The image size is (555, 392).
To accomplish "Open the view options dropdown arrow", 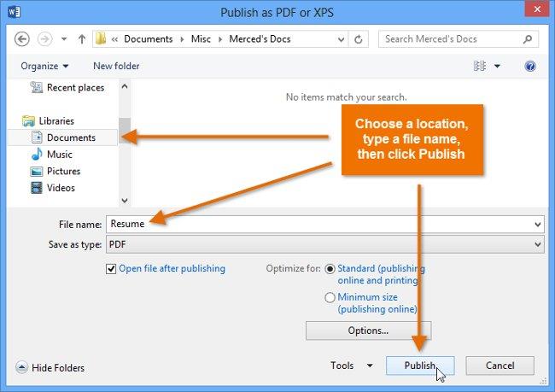I will click(497, 67).
